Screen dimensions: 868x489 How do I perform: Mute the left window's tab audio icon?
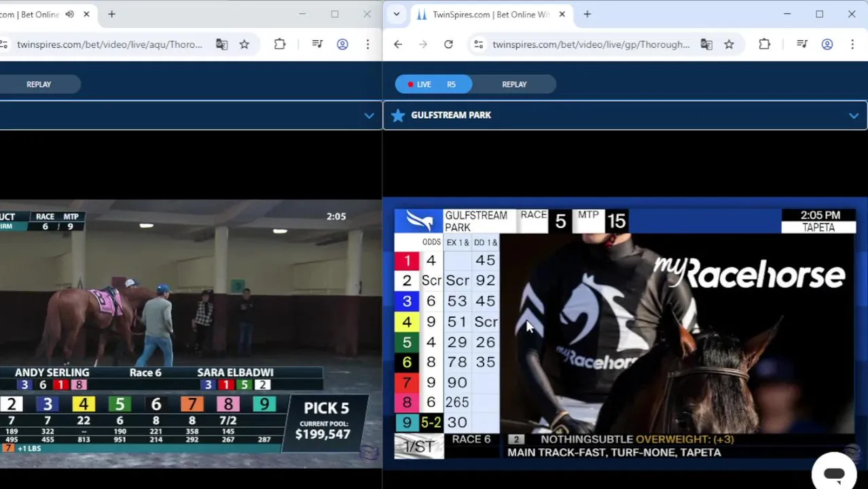click(69, 14)
